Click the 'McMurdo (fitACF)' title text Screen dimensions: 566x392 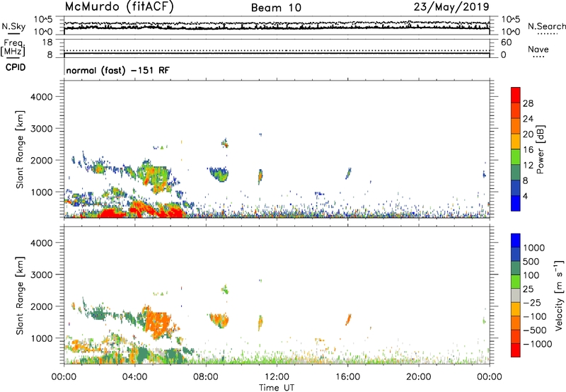(x=119, y=7)
